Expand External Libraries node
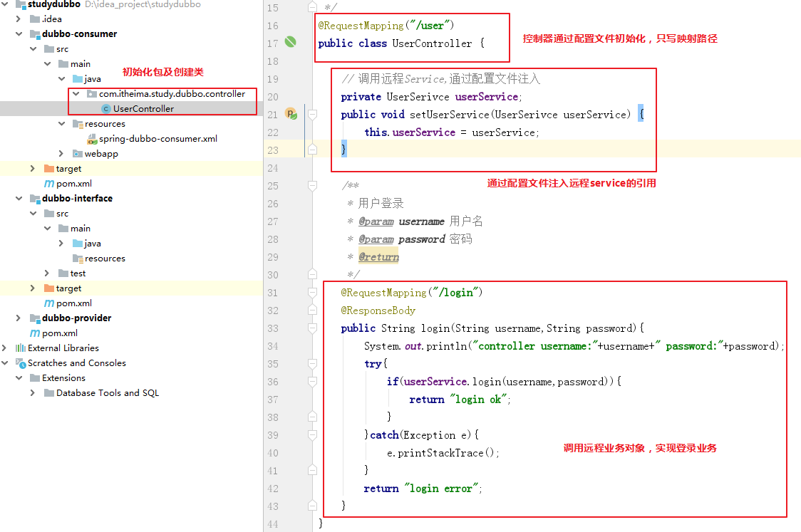801x532 pixels. pos(4,348)
